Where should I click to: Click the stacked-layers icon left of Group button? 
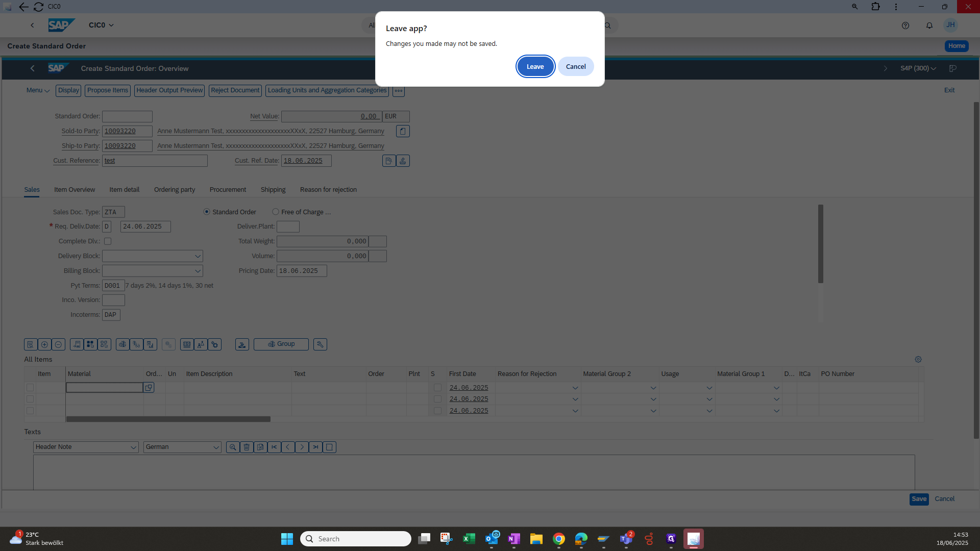[242, 345]
